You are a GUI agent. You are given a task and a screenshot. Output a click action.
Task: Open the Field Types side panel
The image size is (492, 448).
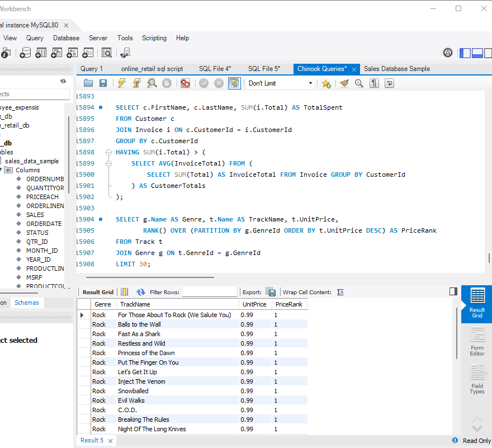477,379
